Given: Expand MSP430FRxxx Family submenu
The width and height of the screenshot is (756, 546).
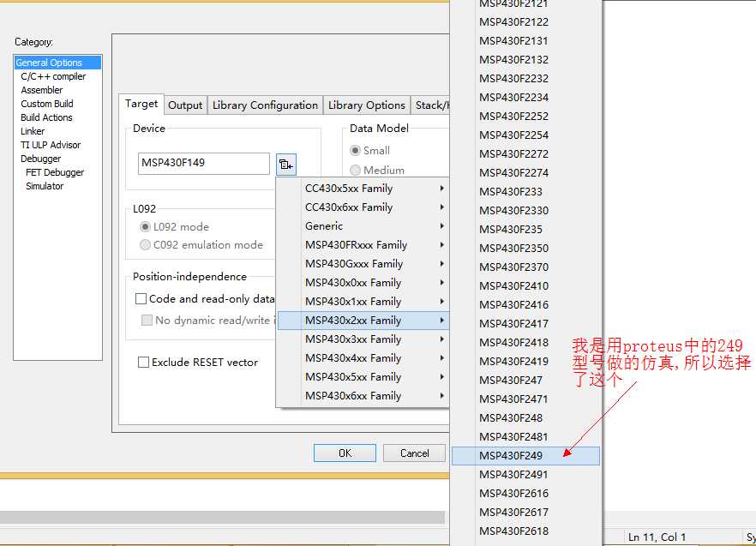Looking at the screenshot, I should pos(363,244).
